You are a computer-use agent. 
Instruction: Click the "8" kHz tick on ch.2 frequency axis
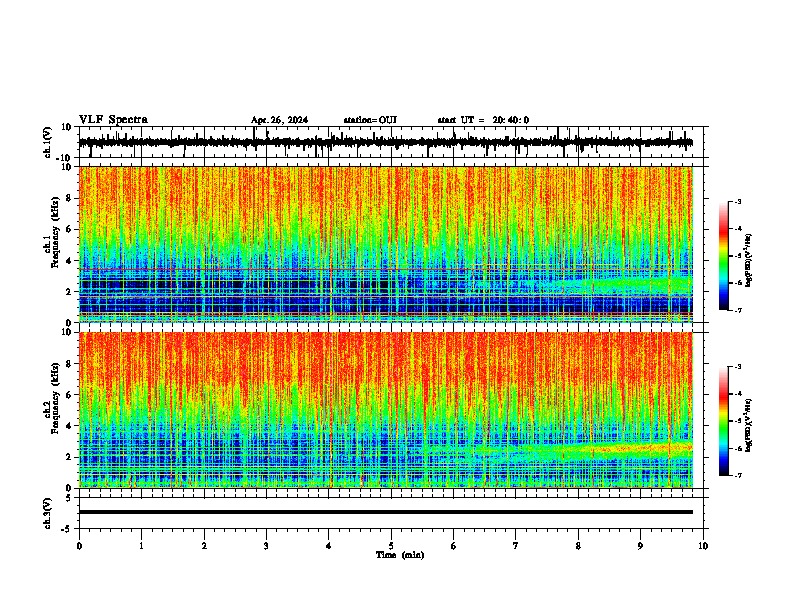70,364
